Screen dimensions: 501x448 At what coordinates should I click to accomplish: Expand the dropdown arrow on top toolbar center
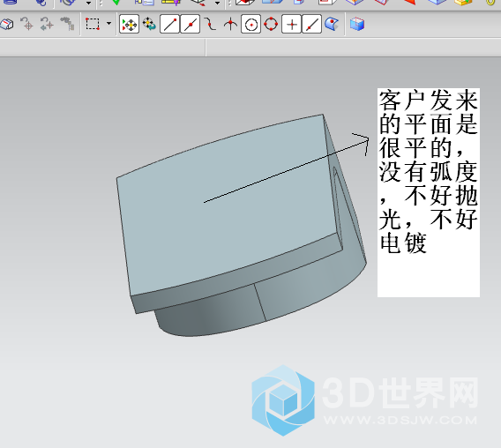pyautogui.click(x=217, y=4)
